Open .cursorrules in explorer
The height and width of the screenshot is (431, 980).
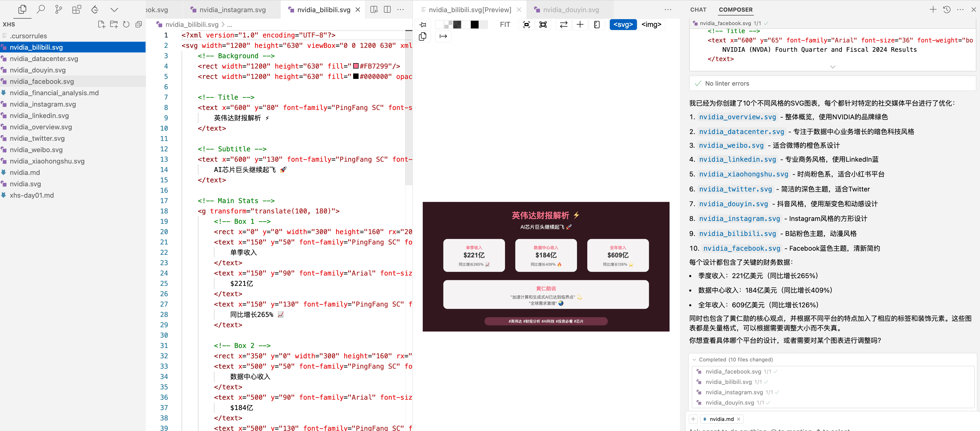(x=72, y=36)
